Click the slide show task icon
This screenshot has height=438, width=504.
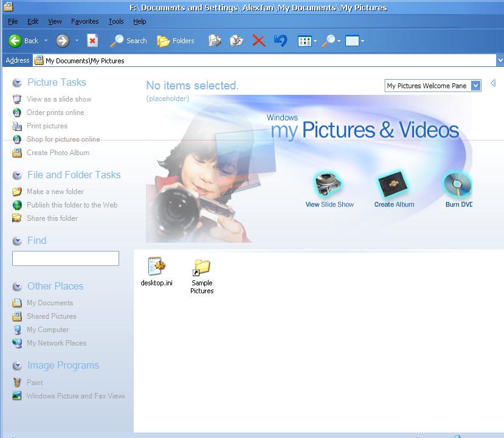(x=17, y=99)
